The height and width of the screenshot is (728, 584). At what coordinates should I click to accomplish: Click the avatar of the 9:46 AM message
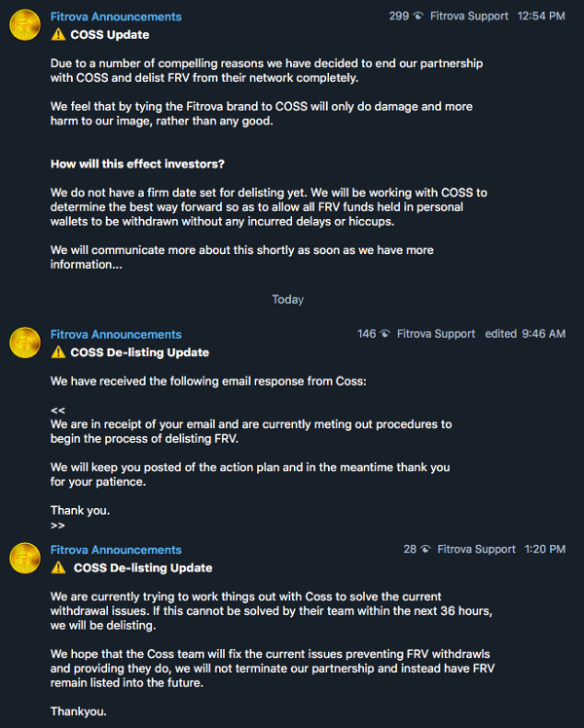pyautogui.click(x=24, y=343)
